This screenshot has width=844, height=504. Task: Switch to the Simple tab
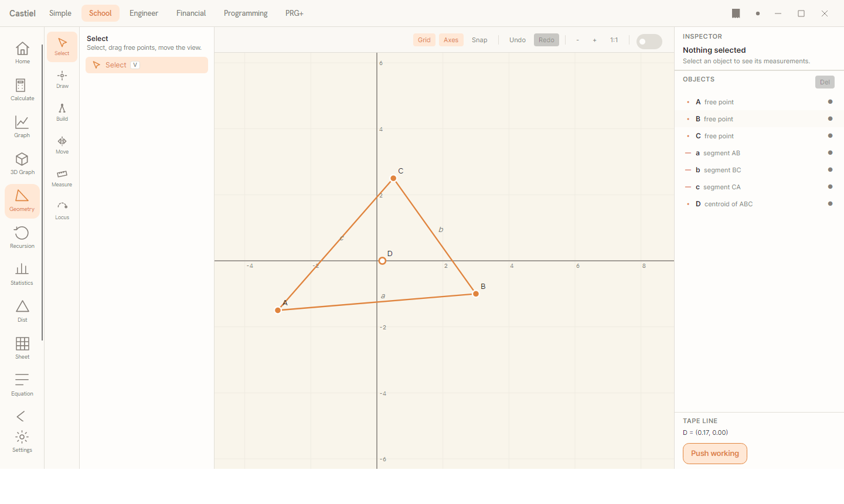coord(60,13)
